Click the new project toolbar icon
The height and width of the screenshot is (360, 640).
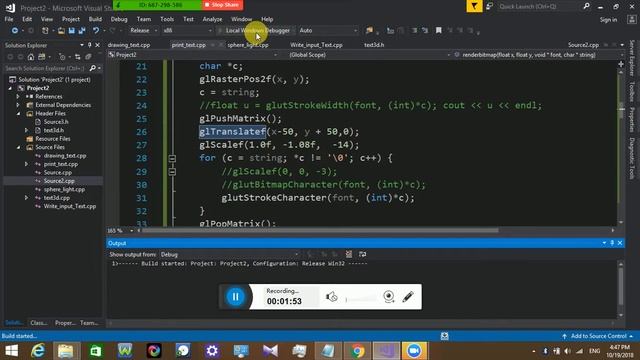(45, 31)
